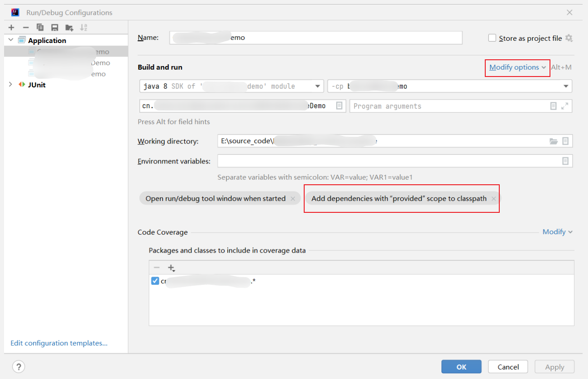
Task: Click the Move into new folder icon
Action: (69, 28)
